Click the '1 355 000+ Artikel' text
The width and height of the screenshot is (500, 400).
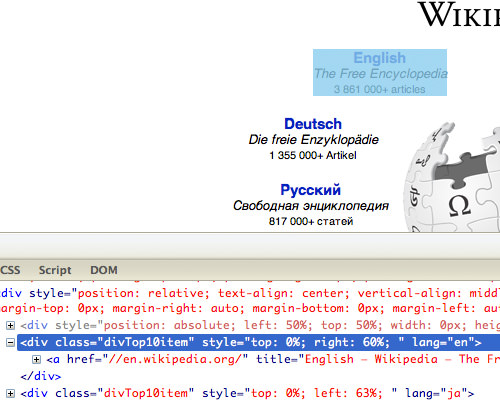point(313,155)
